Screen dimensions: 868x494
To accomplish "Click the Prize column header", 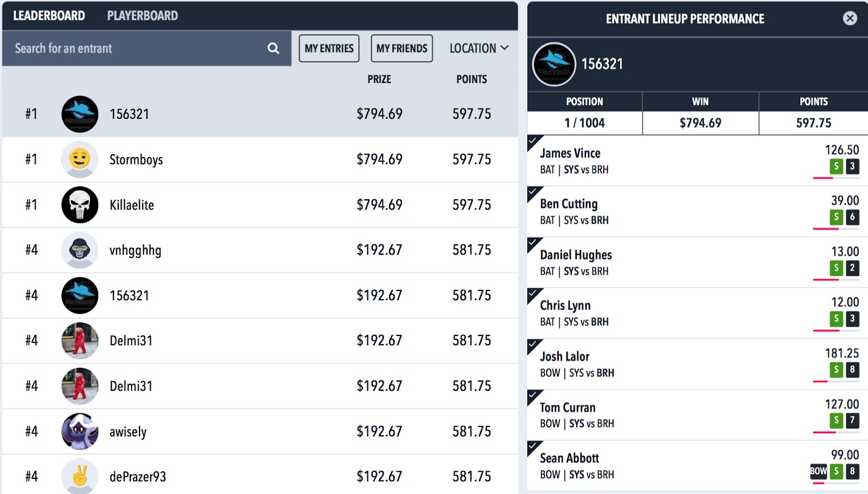I will 379,79.
